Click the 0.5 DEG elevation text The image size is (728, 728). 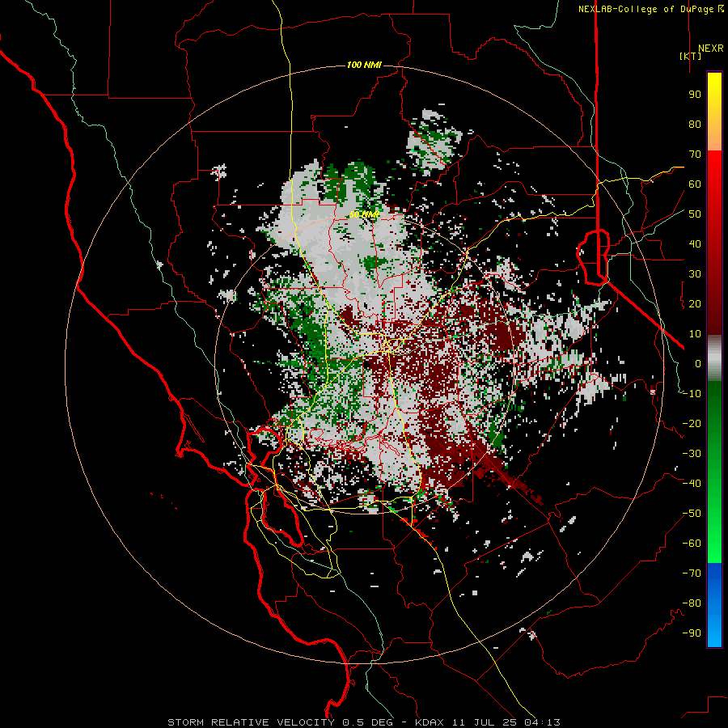tap(368, 722)
